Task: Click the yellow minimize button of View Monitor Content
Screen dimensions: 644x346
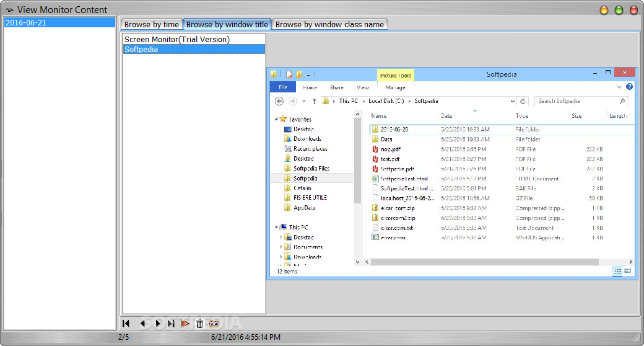Action: click(x=604, y=10)
